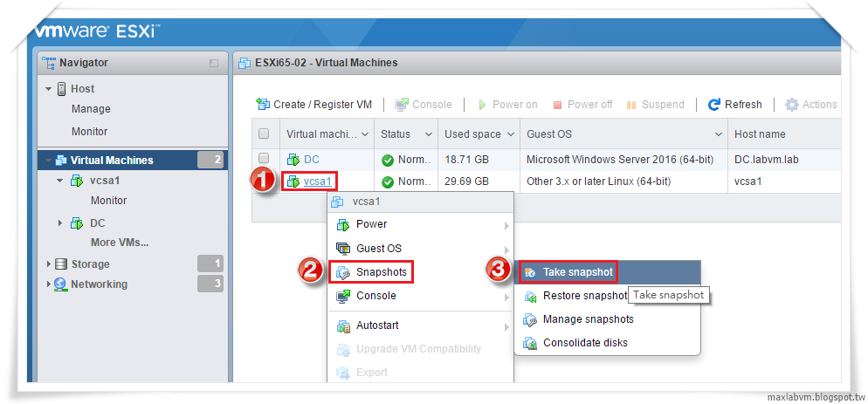Click the Virtual Machines count badge 2
The height and width of the screenshot is (404, 868).
210,160
